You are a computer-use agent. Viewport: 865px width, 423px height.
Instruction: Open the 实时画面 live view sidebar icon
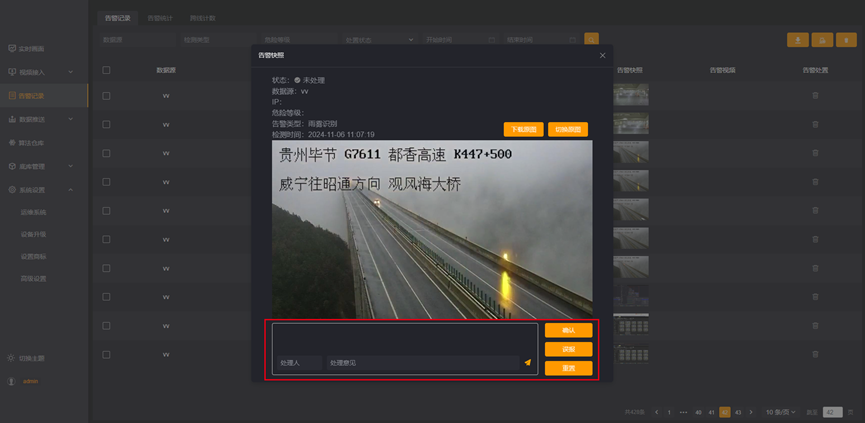pos(12,49)
